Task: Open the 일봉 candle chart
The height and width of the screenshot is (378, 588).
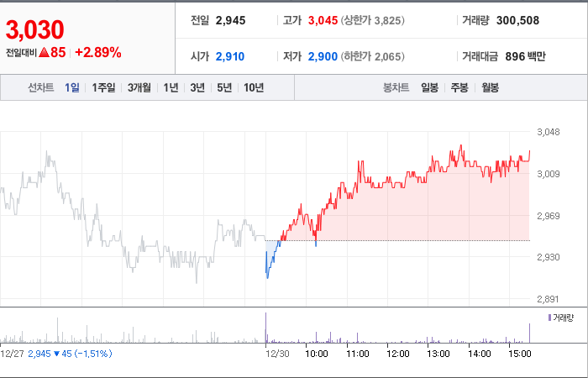Action: 429,87
